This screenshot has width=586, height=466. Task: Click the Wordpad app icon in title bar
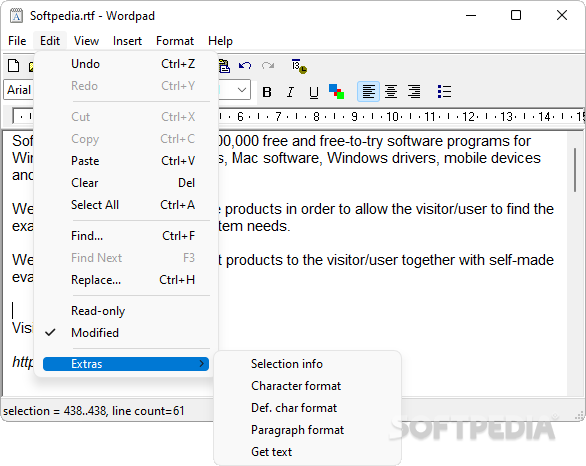(x=16, y=16)
